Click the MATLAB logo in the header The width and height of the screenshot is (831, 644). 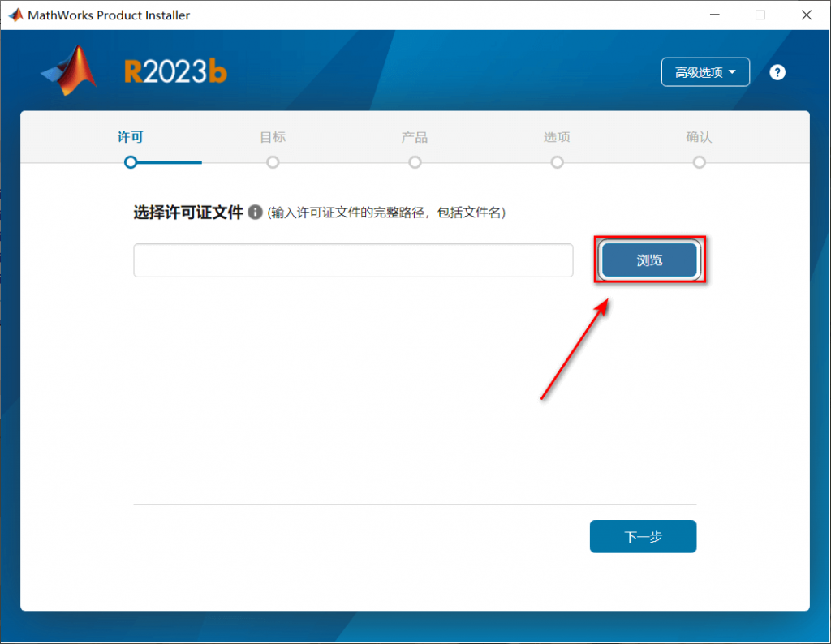[x=70, y=71]
